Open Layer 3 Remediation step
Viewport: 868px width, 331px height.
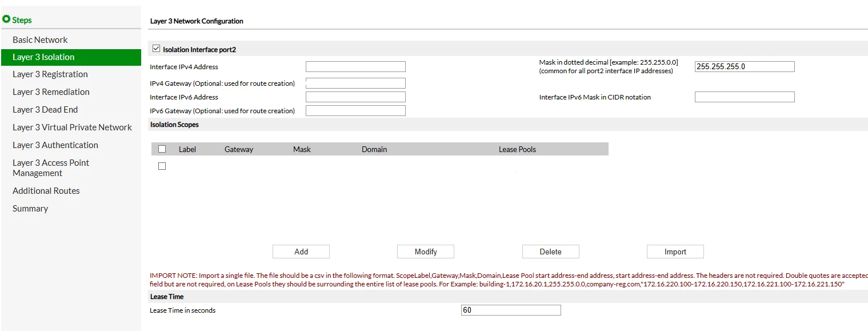(51, 92)
